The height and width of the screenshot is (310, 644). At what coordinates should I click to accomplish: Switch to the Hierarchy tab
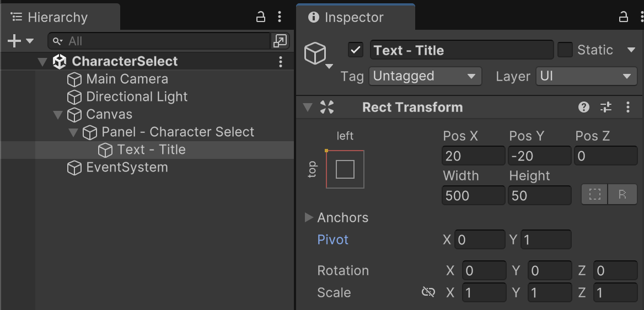tap(57, 17)
